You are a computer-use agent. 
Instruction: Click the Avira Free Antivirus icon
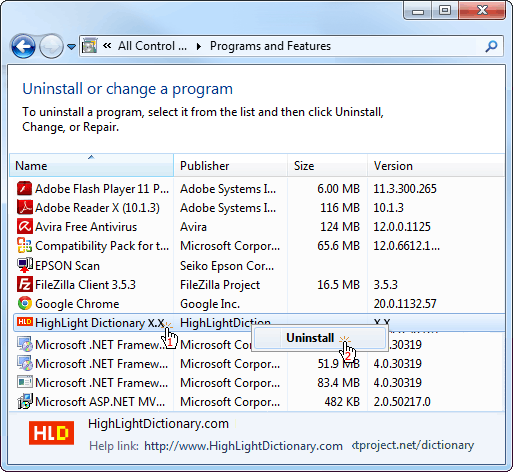pyautogui.click(x=25, y=226)
